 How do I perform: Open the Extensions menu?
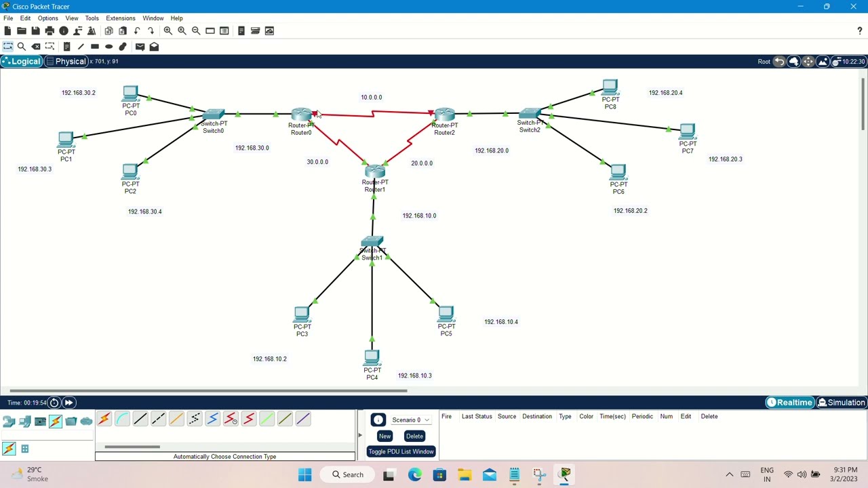[120, 18]
